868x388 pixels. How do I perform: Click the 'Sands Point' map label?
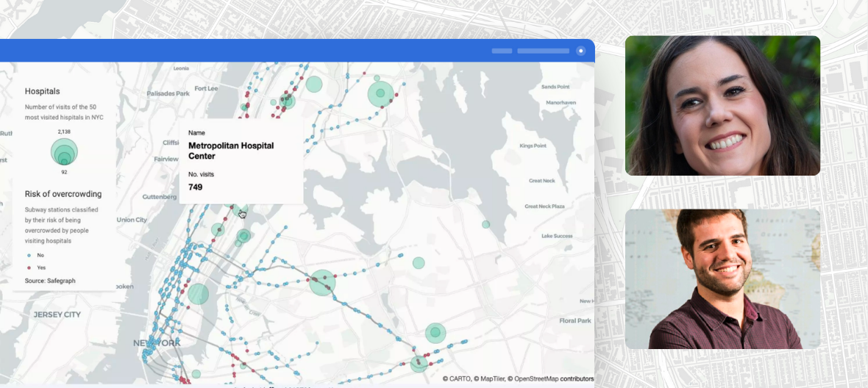click(555, 87)
